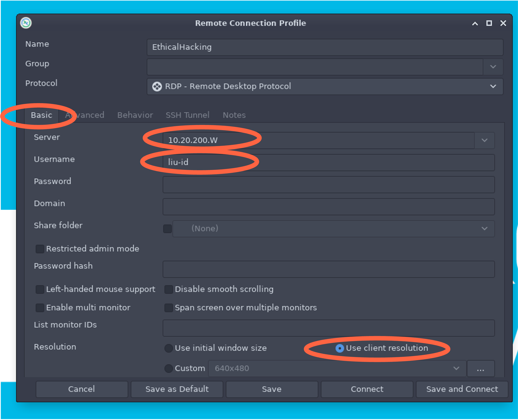Open the Notes tab
518x420 pixels.
click(234, 115)
